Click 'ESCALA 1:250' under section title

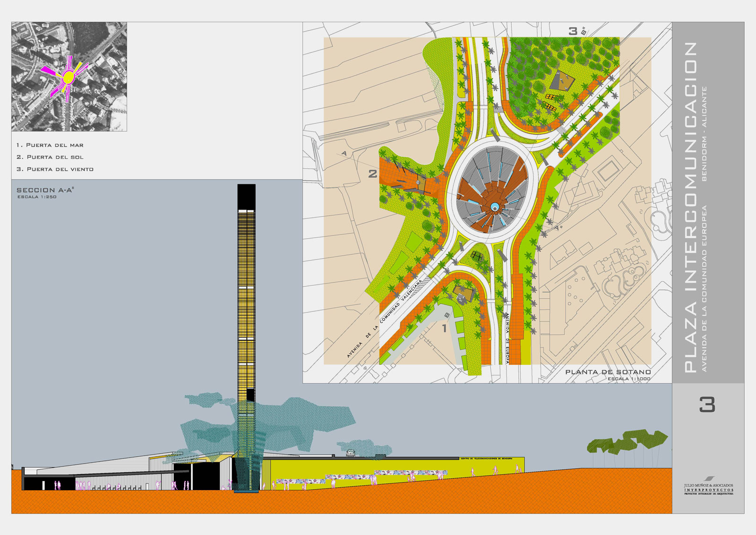pyautogui.click(x=37, y=197)
